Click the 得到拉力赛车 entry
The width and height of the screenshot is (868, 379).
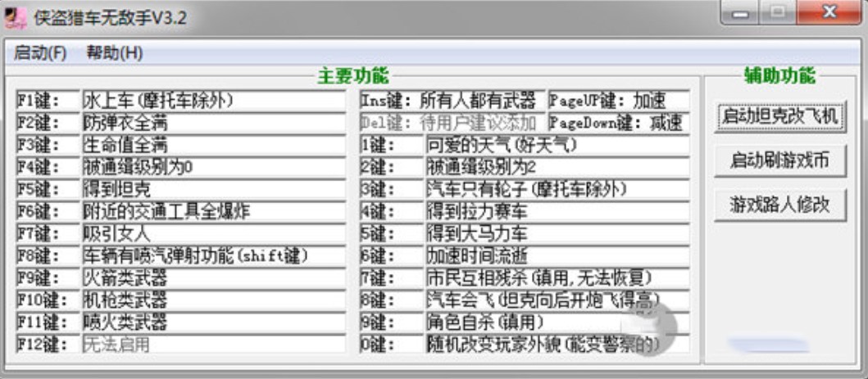tap(557, 211)
